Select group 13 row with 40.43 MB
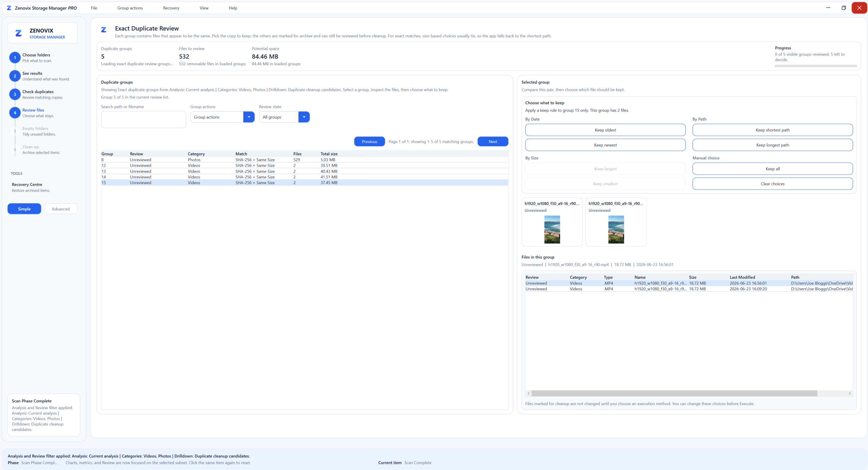Image resolution: width=868 pixels, height=470 pixels. coord(305,171)
